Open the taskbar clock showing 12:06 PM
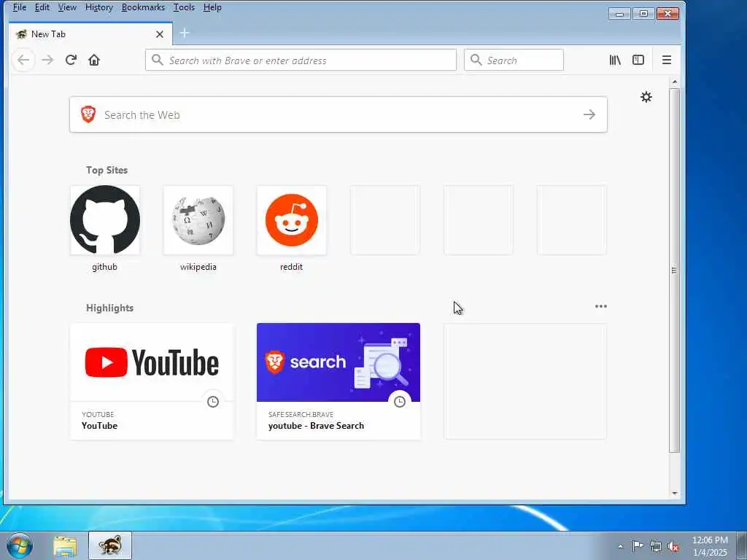This screenshot has height=560, width=747. point(710,546)
